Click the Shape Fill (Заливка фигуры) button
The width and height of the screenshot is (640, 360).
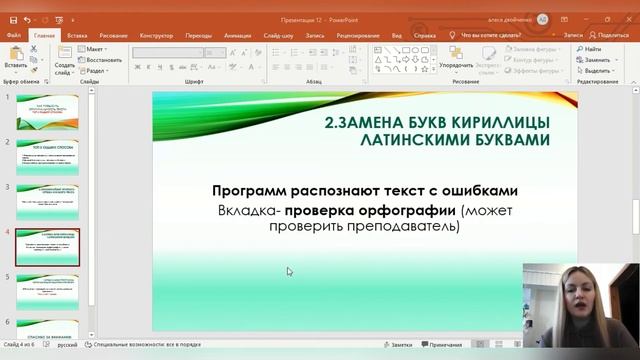pos(533,49)
